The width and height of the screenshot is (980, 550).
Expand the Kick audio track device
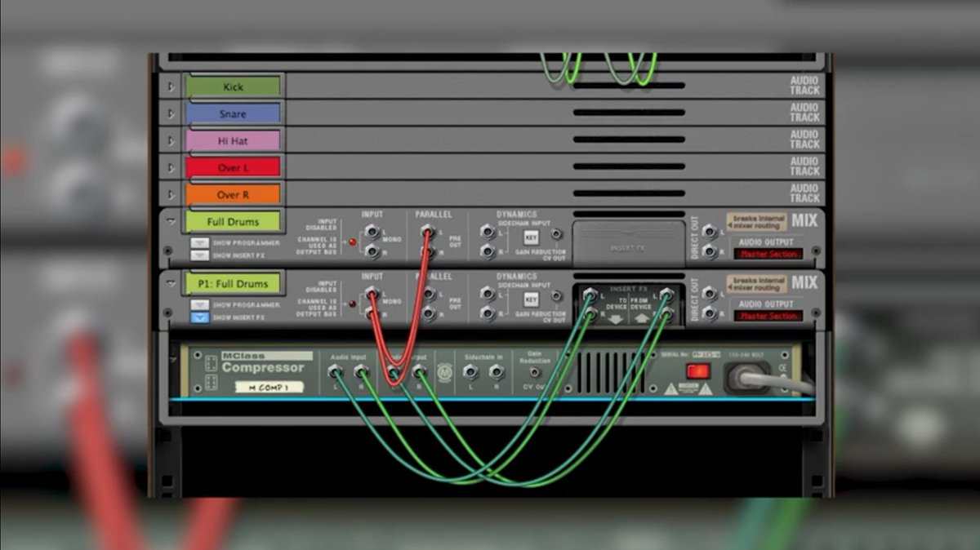pyautogui.click(x=171, y=86)
